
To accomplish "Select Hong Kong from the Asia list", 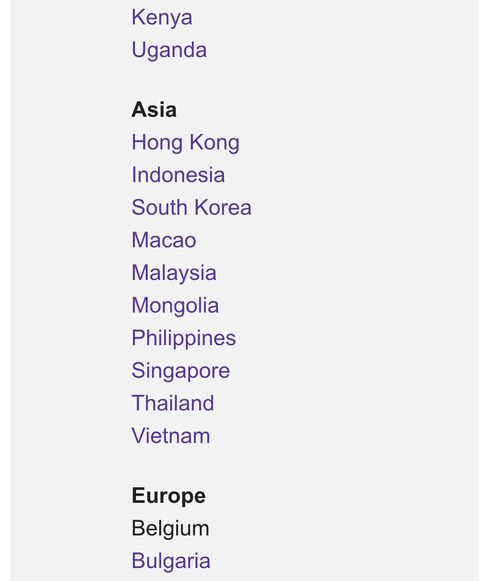I will click(186, 143).
